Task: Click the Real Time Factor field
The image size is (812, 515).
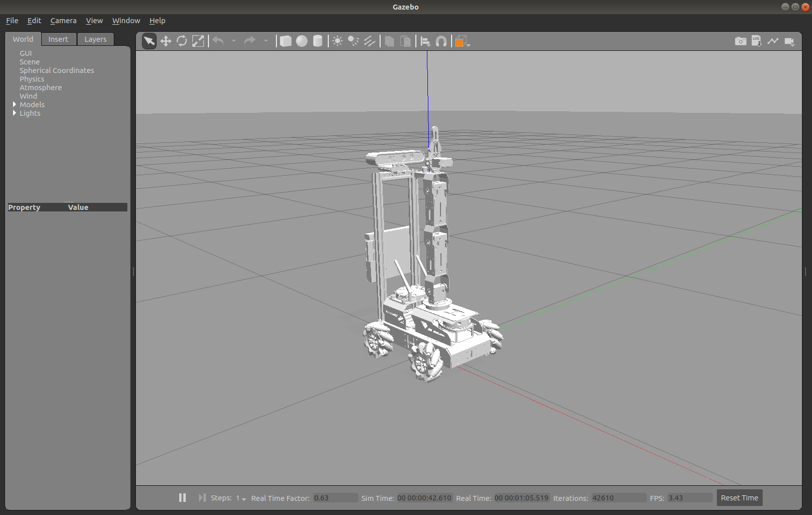Action: coord(335,497)
